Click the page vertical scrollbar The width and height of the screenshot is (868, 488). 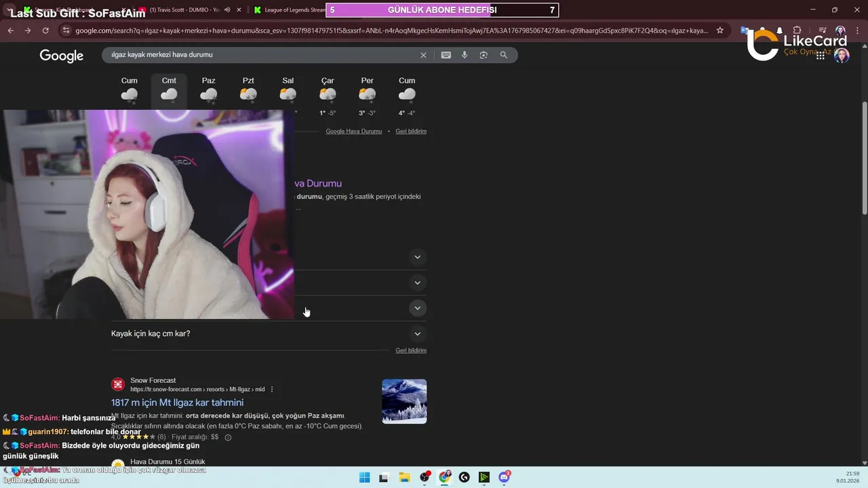click(864, 159)
